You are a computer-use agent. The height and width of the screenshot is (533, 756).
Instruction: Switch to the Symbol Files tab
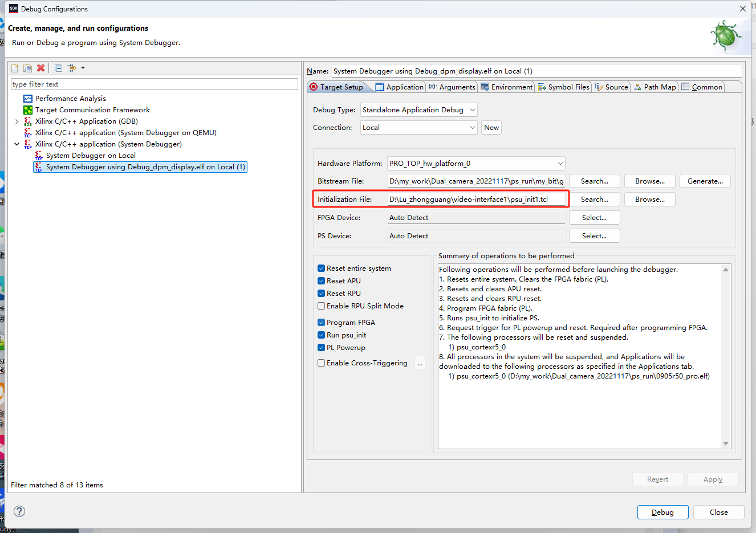pos(563,87)
